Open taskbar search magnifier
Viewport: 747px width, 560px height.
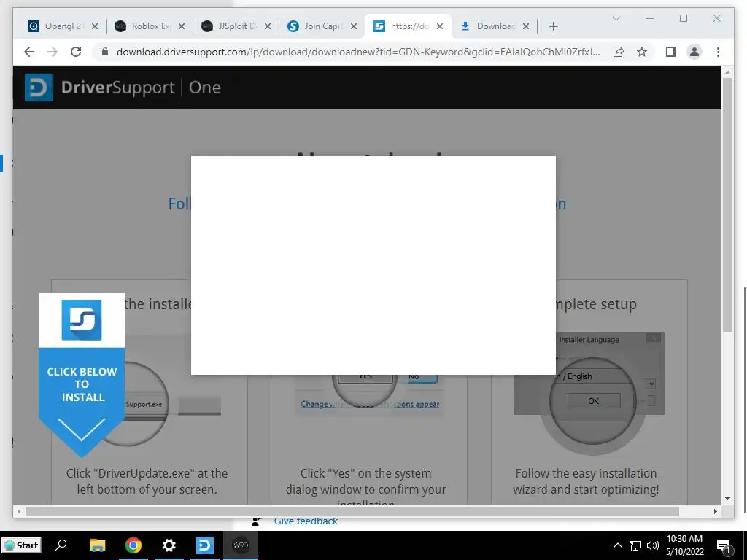tap(61, 545)
